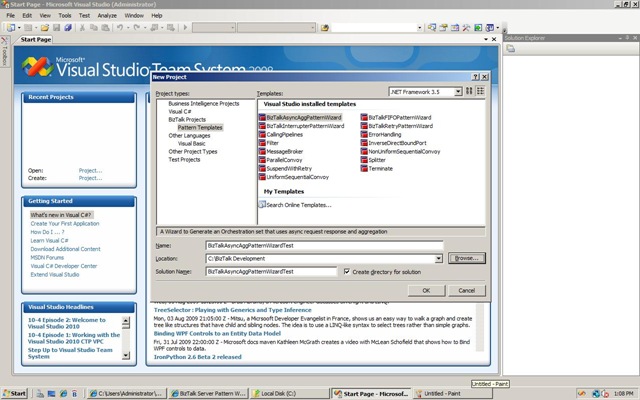Click the Windows Start button
Viewport: 640px width, 400px height.
(15, 393)
